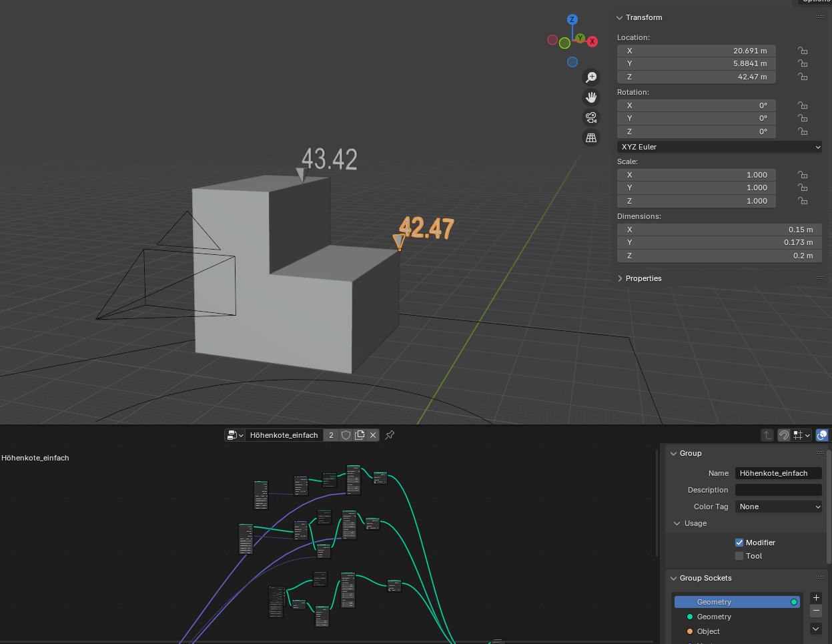Screen dimensions: 832x644
Task: Select the highlighted Geometry output socket
Action: tap(737, 602)
